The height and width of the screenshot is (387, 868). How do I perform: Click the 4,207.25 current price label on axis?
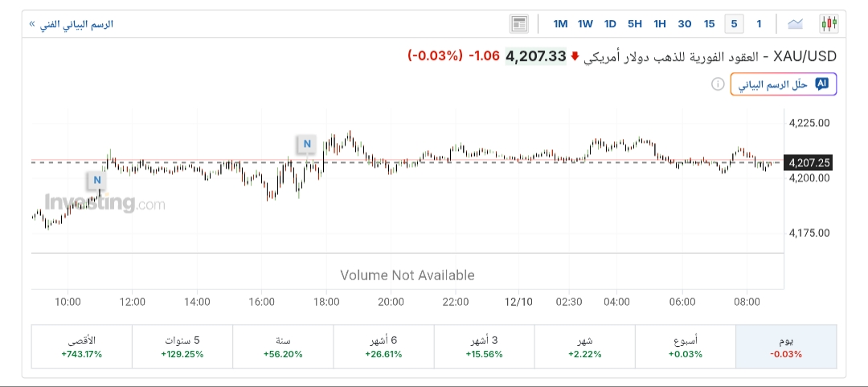point(809,163)
